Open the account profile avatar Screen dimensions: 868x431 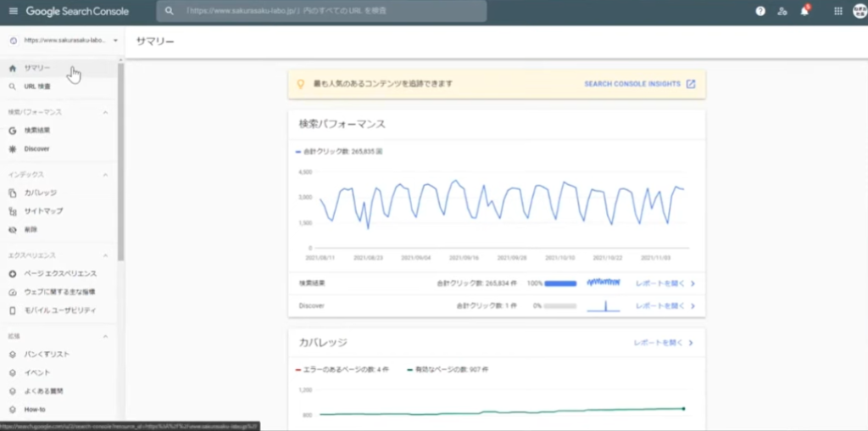860,11
